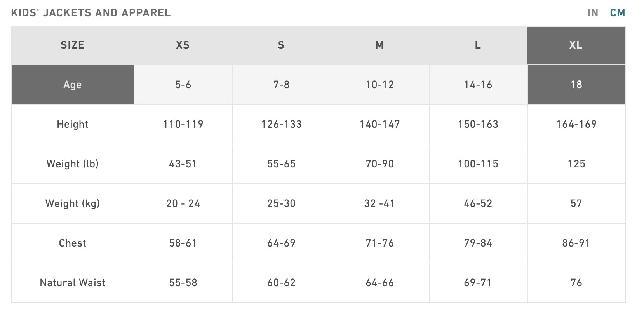
Task: Click the Kids' Jackets and Apparel heading
Action: 91,13
